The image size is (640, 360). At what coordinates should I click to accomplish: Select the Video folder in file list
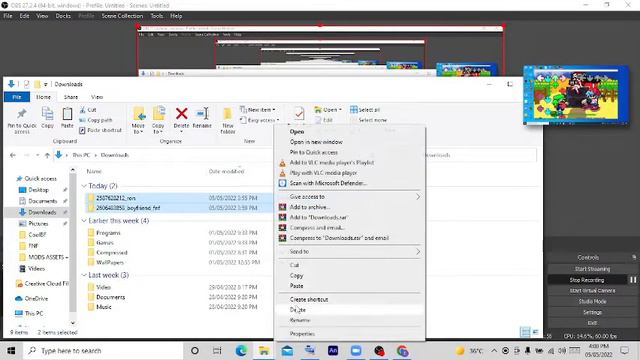tap(103, 287)
